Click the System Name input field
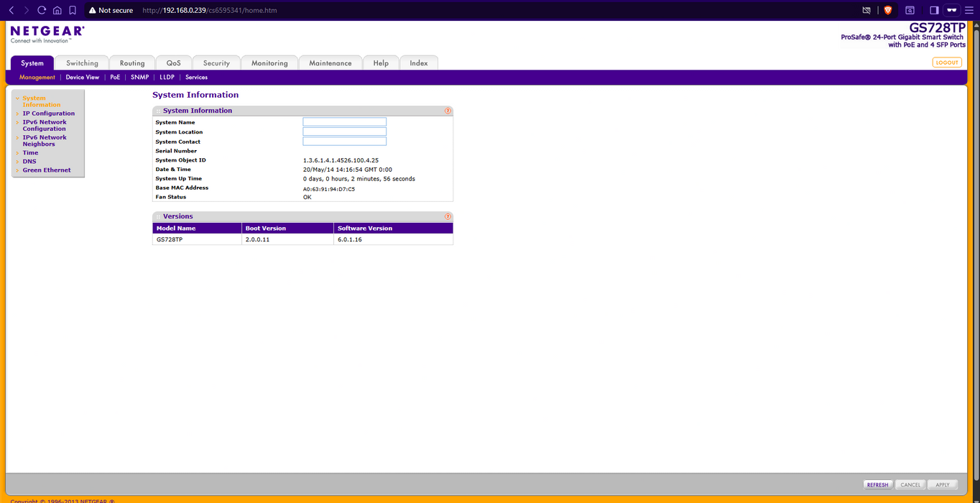 (345, 122)
